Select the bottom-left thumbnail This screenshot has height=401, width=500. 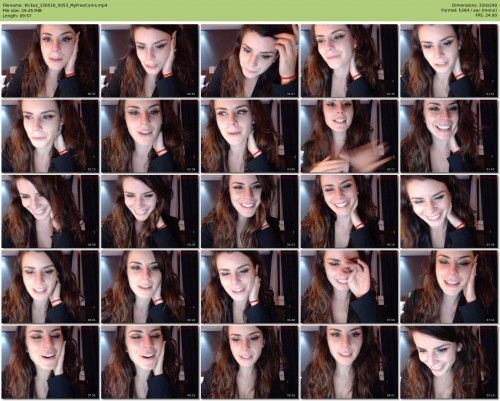(x=50, y=362)
